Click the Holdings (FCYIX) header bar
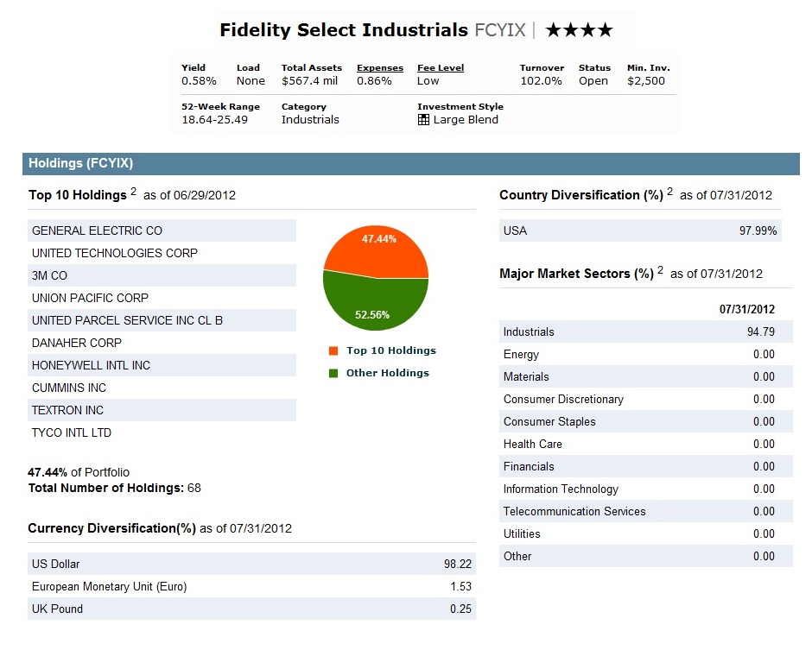Screen dimensions: 812x650 click(x=410, y=163)
